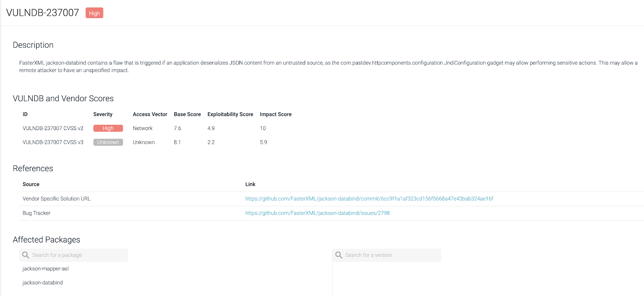Screen dimensions: 644x296
Task: Click the 7.6 base score value
Action: coord(178,128)
